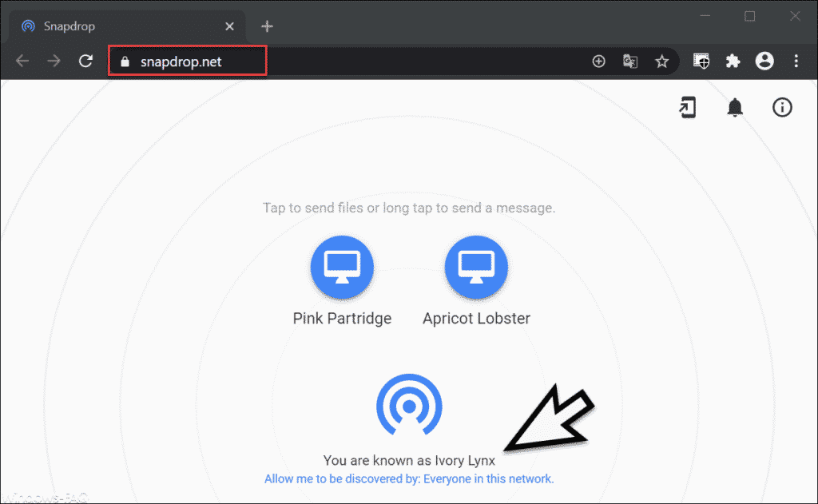
Task: Click the browser forward arrow
Action: coord(54,61)
